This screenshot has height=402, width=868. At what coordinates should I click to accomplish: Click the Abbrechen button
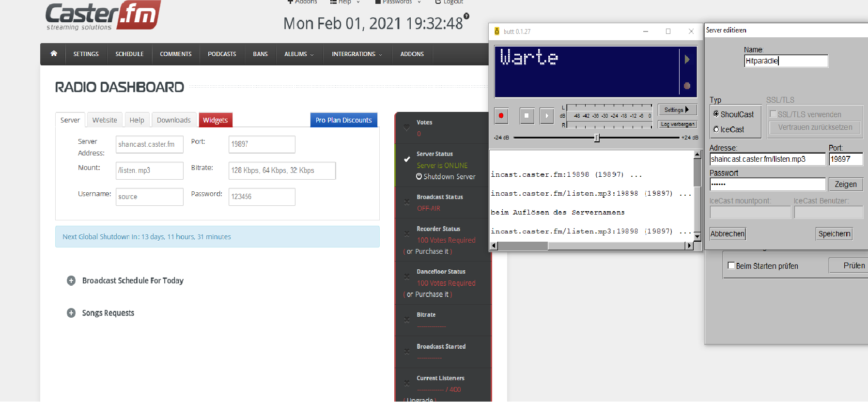(x=728, y=234)
